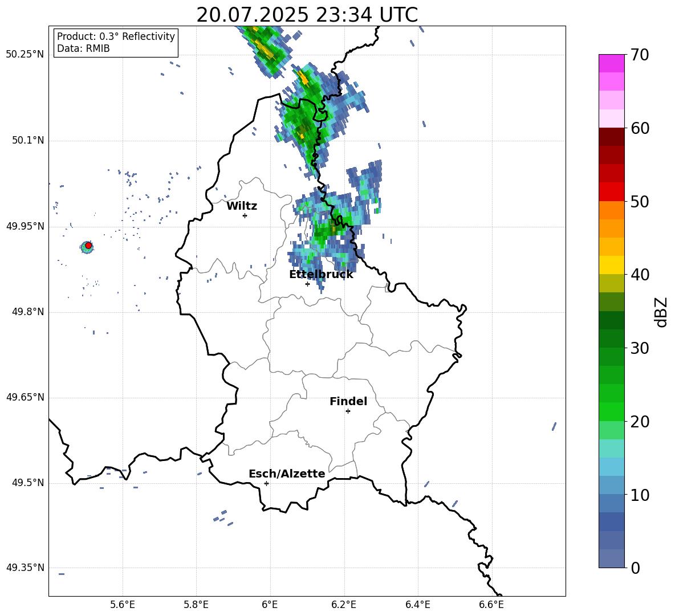This screenshot has height=616, width=675.
Task: Click the 70 tick on colorbar
Action: [639, 55]
